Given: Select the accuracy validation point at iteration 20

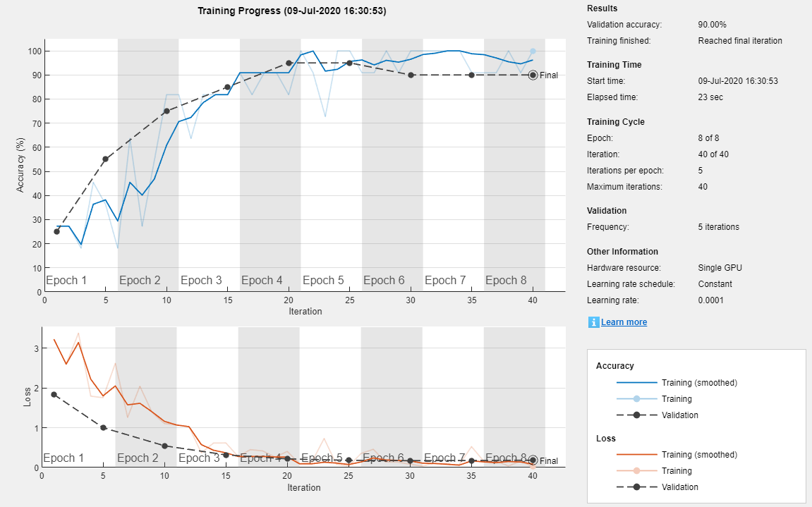Looking at the screenshot, I should [x=289, y=63].
